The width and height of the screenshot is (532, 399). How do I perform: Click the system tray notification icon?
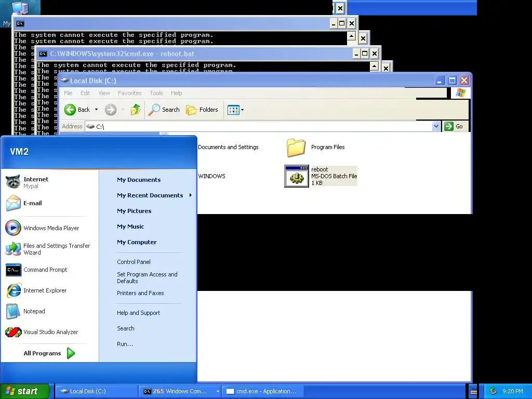pos(493,391)
